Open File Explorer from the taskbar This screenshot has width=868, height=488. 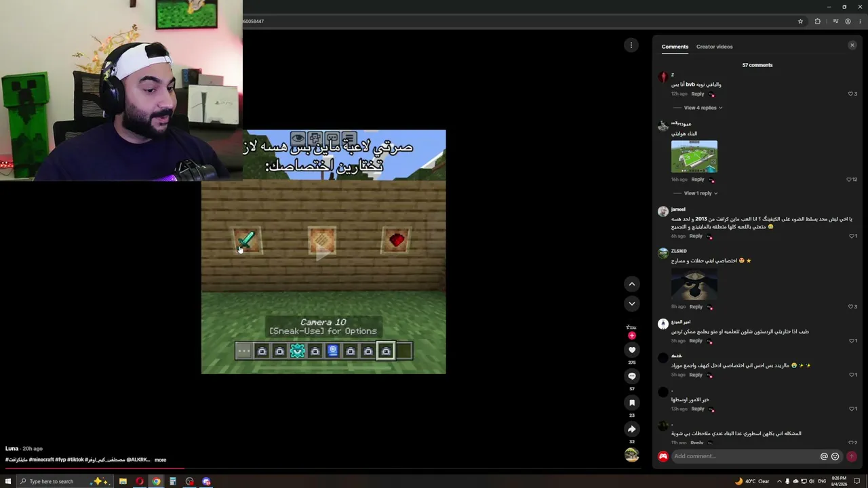[123, 481]
